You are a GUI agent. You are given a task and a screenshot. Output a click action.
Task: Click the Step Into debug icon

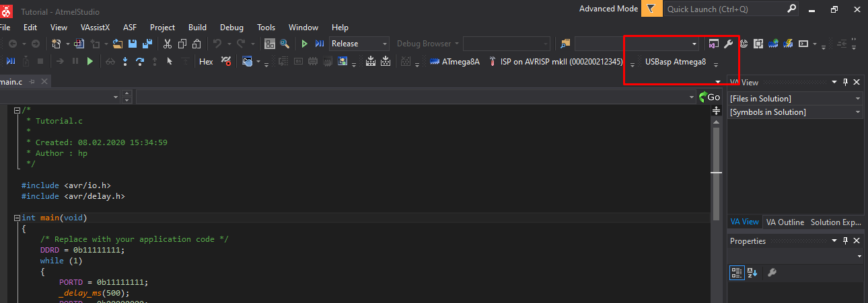(x=125, y=61)
